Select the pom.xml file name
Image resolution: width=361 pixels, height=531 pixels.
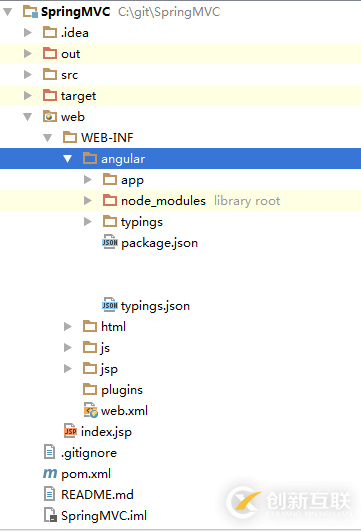[86, 474]
